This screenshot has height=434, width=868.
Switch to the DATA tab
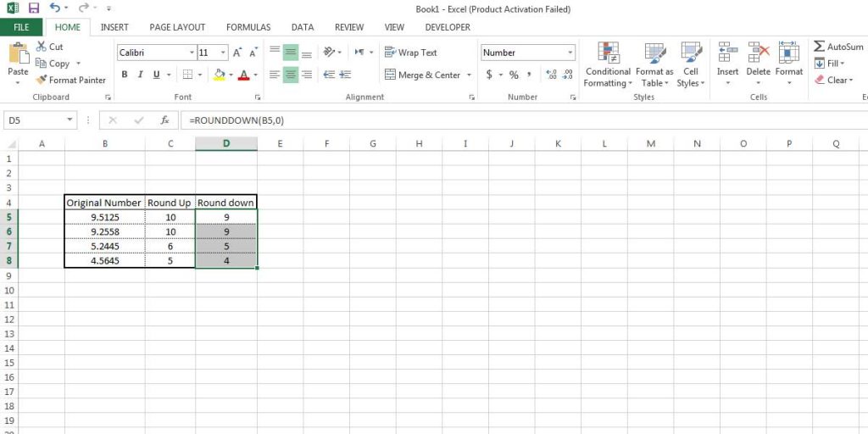pos(303,27)
